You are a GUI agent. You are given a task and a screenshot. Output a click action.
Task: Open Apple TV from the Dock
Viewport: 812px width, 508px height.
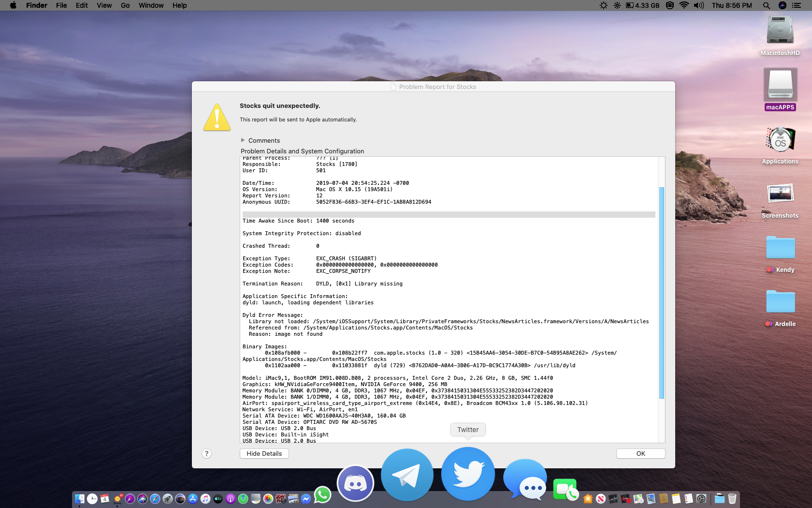tap(218, 498)
